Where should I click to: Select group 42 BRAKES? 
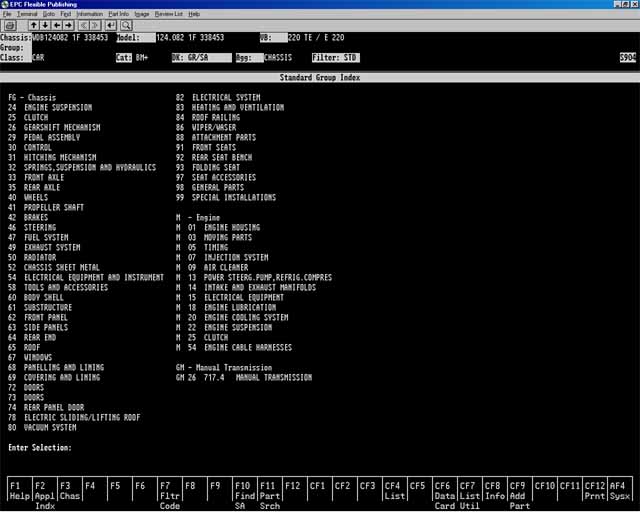(28, 218)
